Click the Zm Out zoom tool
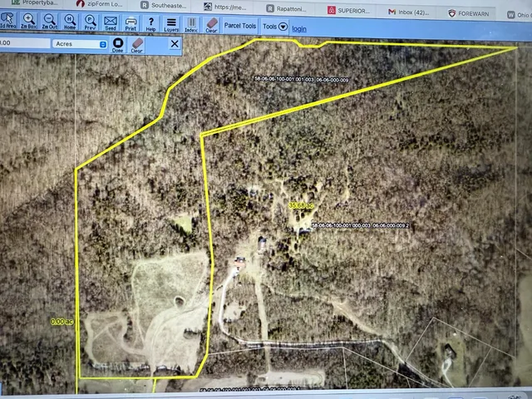532x399 pixels. [49, 22]
